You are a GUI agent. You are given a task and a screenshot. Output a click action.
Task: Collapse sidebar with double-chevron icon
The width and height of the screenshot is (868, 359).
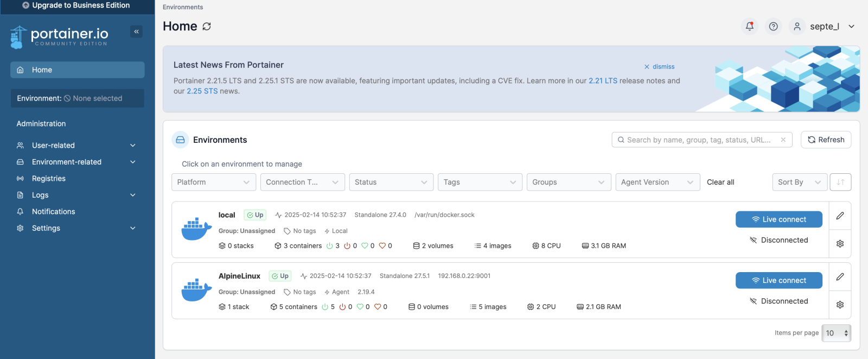(x=136, y=32)
